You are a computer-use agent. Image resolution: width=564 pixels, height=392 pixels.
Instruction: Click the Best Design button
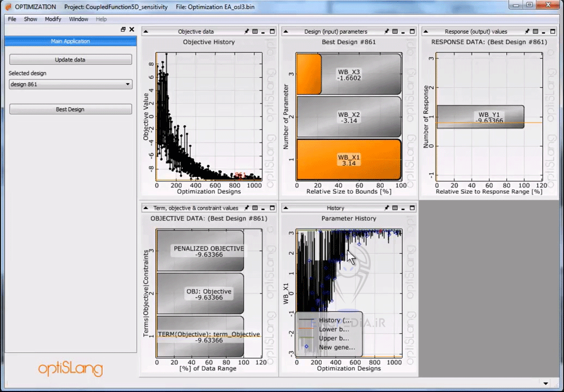coord(70,109)
